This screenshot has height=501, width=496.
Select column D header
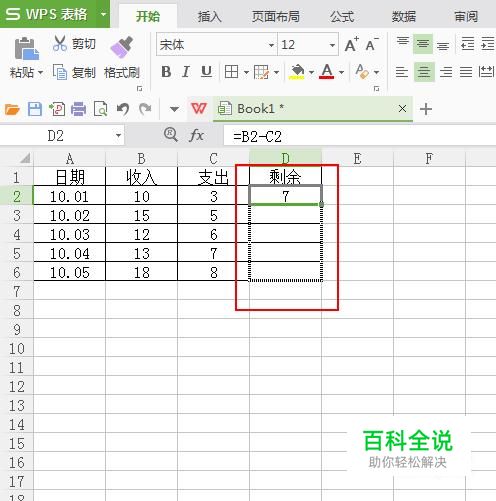click(285, 158)
